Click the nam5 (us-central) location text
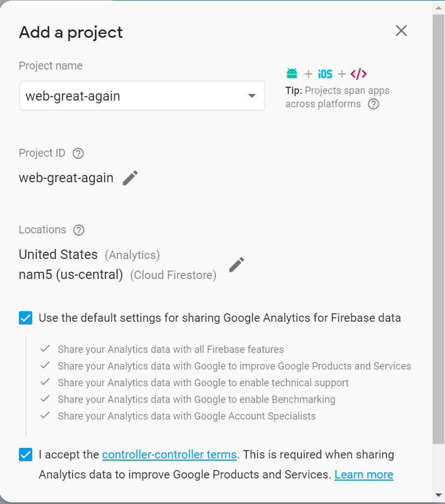The image size is (445, 504). click(x=71, y=275)
